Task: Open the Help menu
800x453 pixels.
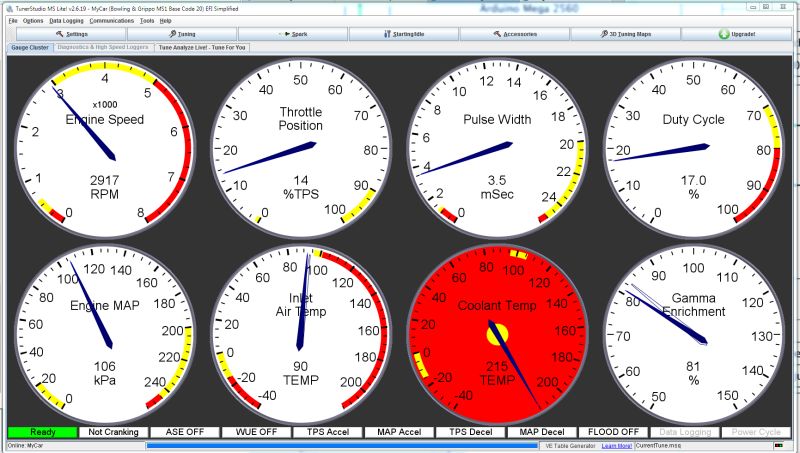Action: pos(165,21)
